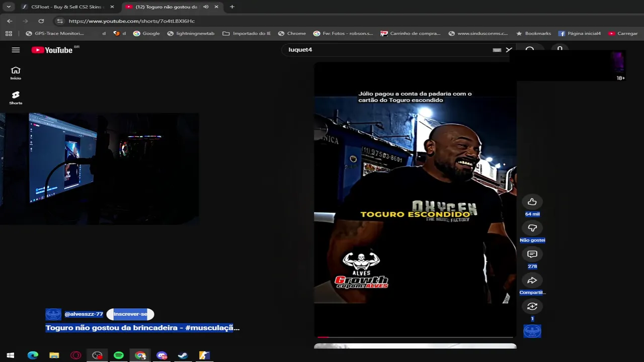Viewport: 644px width, 362px height.
Task: Expand the Importado do IE bookmark folder
Action: [x=247, y=34]
